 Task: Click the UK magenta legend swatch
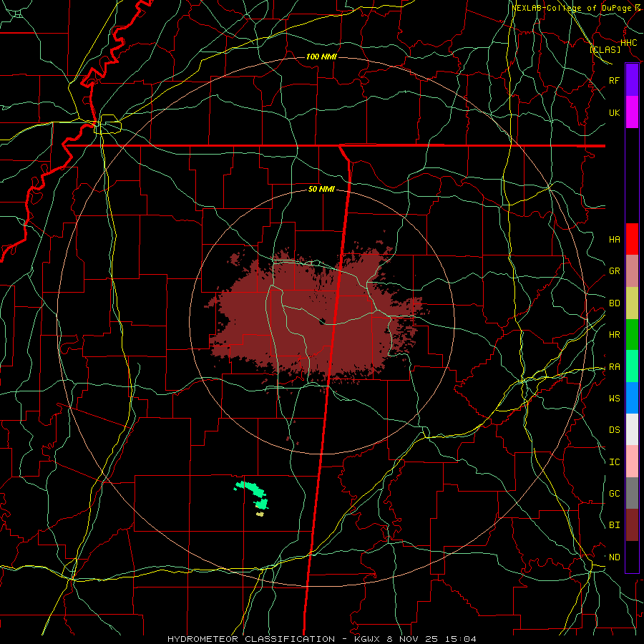coord(632,112)
